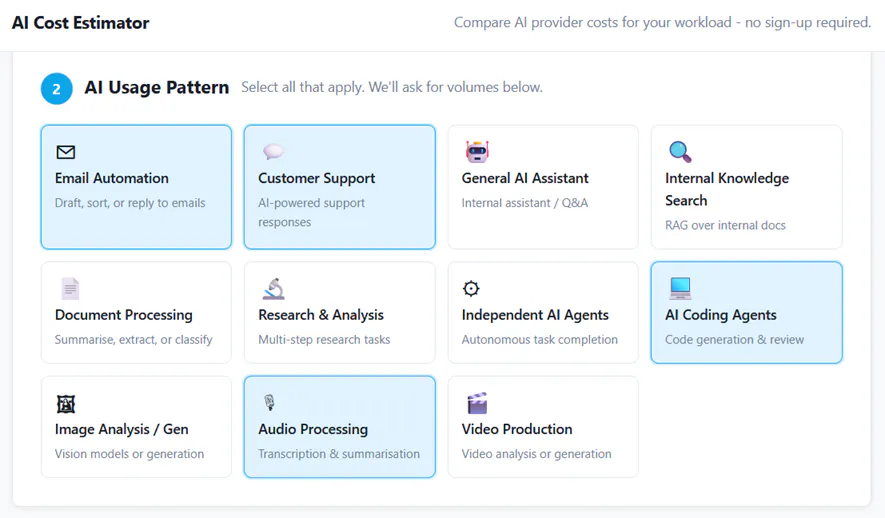Unselect the AI Coding Agents card

[x=746, y=312]
